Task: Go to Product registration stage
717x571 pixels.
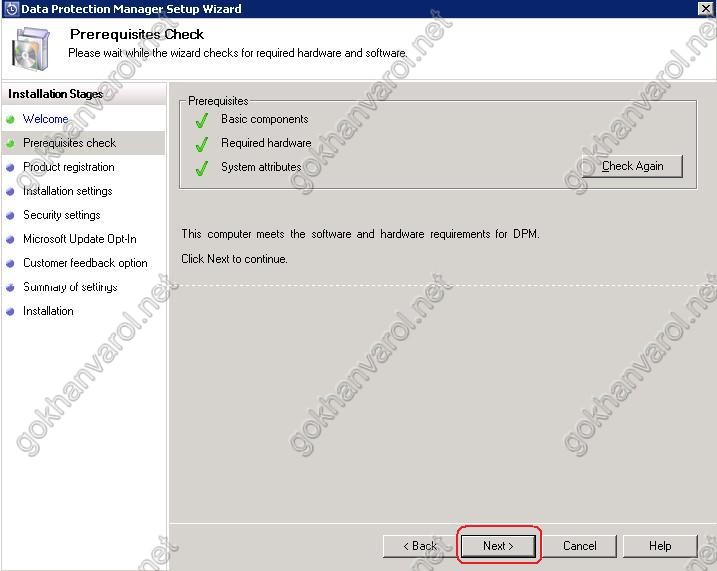Action: pos(68,167)
